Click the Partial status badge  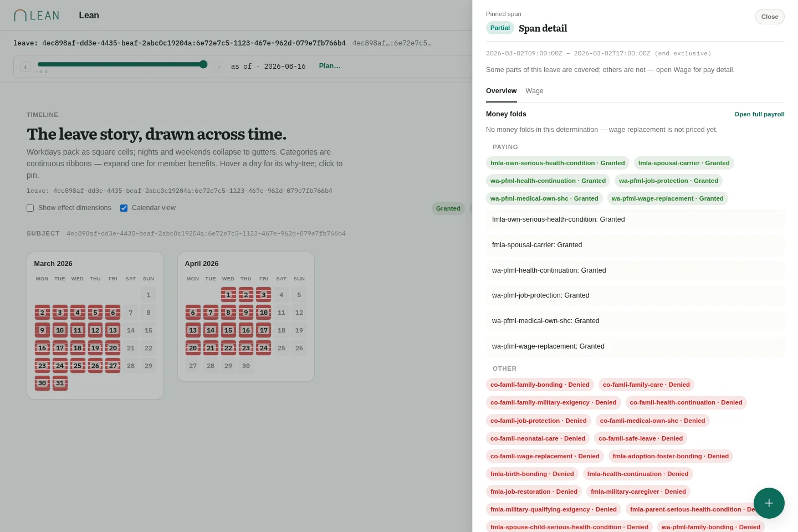point(500,28)
